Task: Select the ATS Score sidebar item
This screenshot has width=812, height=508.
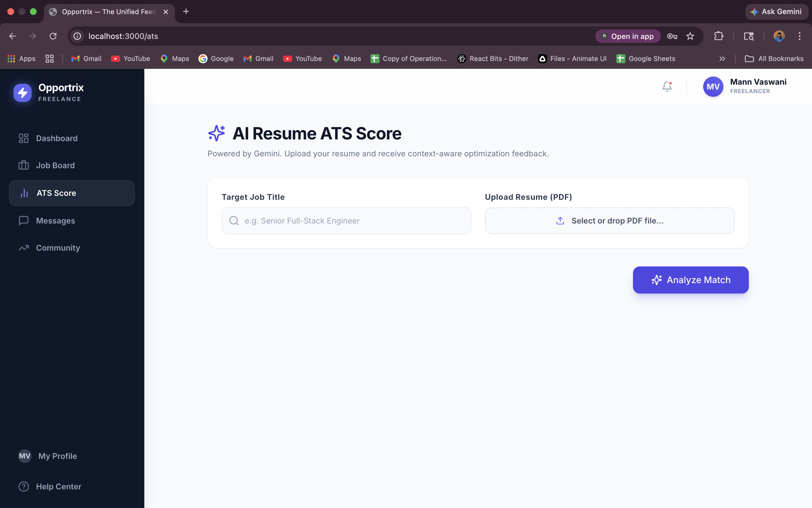Action: coord(72,193)
